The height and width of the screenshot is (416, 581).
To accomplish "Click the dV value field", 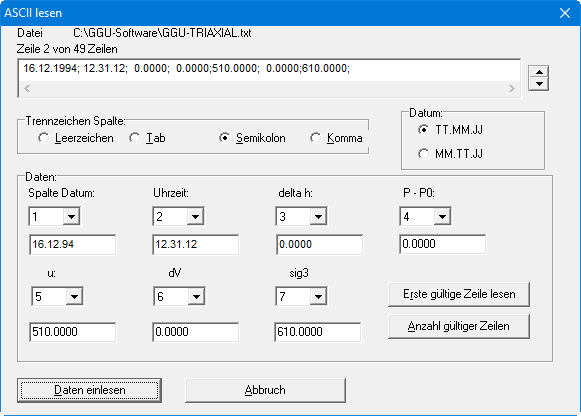I will coord(196,332).
